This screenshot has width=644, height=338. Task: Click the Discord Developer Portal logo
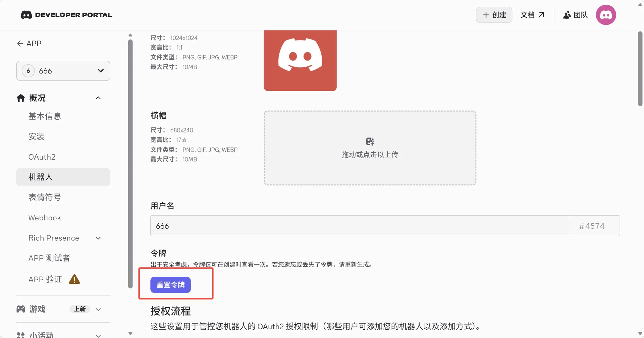(x=66, y=15)
